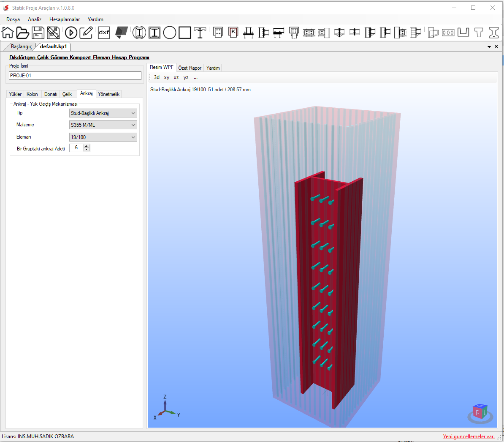Screen dimensions: 504x442
Task: Open the Yardım tab in the view panel
Action: coord(213,68)
